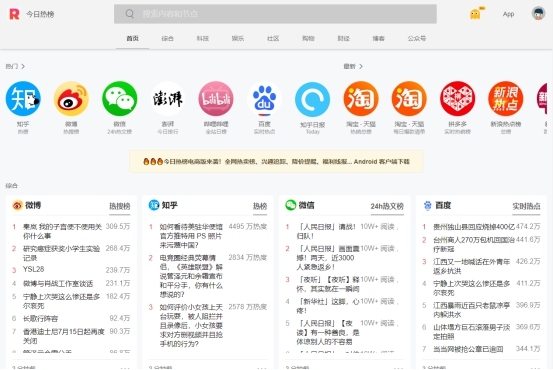
Task: Open the 澎湃 今日排行 node icon
Action: (168, 99)
